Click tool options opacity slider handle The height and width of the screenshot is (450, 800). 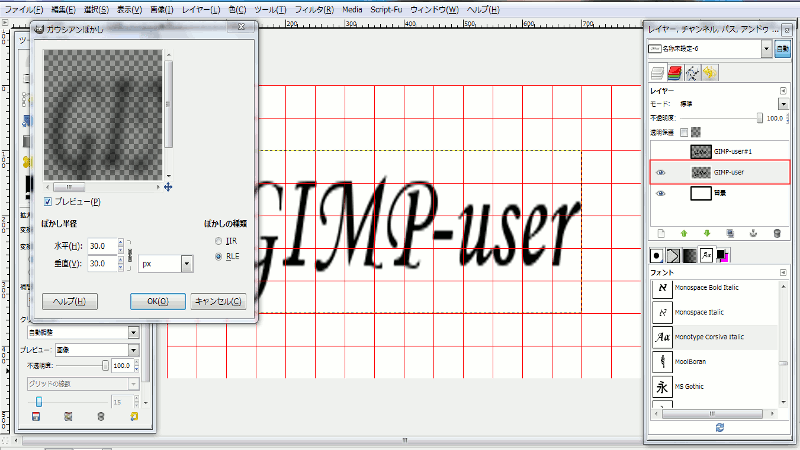click(x=105, y=365)
